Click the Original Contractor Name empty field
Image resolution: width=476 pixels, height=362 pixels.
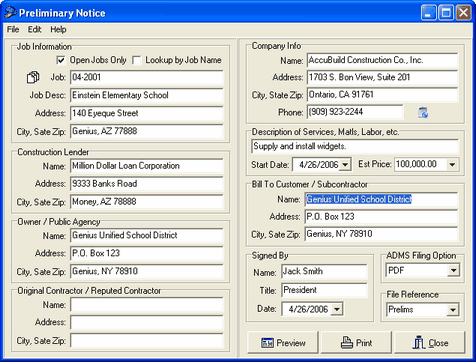147,305
